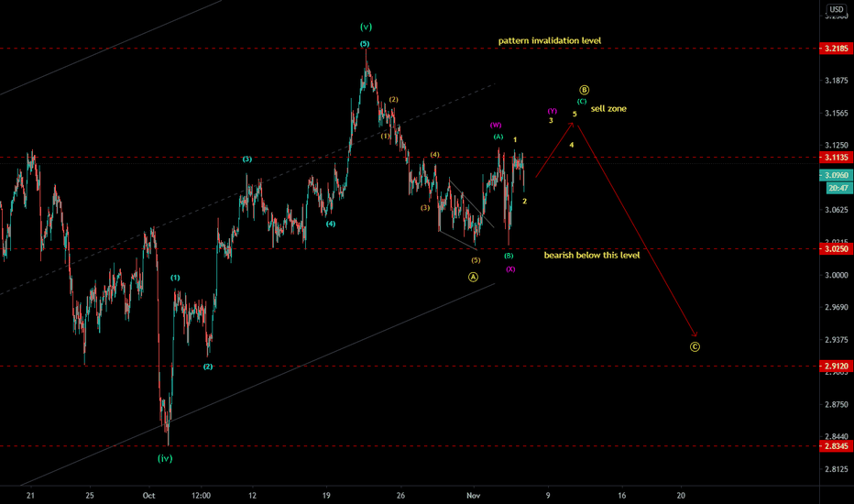Click the green (v) wave label
Image resolution: width=854 pixels, height=504 pixels.
[366, 27]
